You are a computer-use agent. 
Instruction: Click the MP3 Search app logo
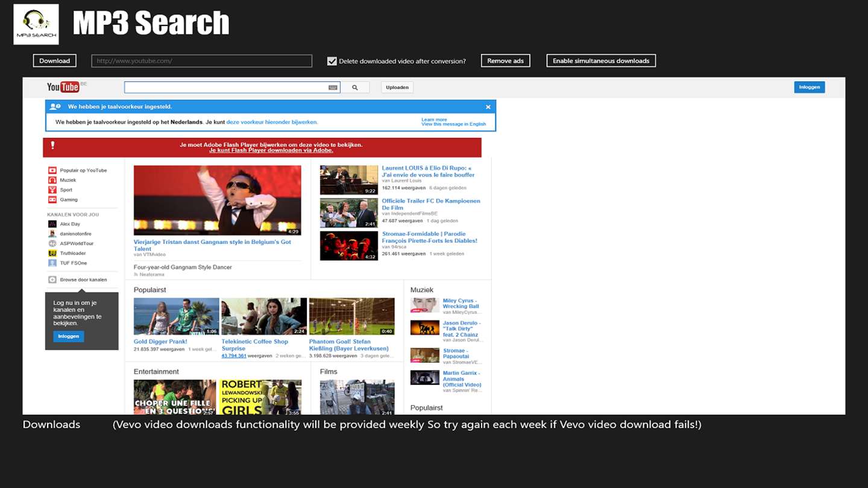coord(36,24)
